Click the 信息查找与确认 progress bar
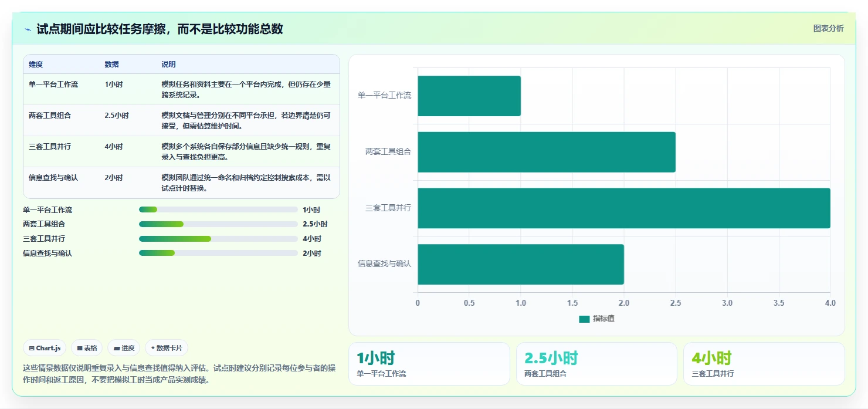Viewport: 868px width, 409px height. click(x=218, y=253)
